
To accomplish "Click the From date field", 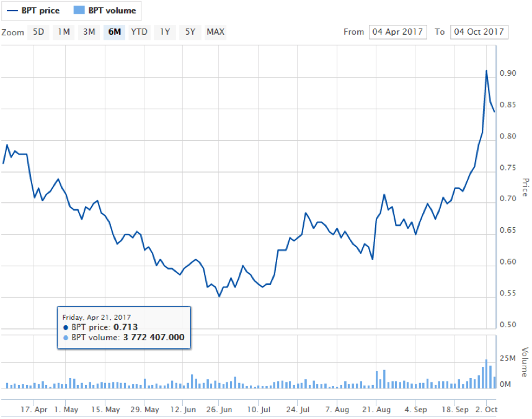I will click(397, 32).
